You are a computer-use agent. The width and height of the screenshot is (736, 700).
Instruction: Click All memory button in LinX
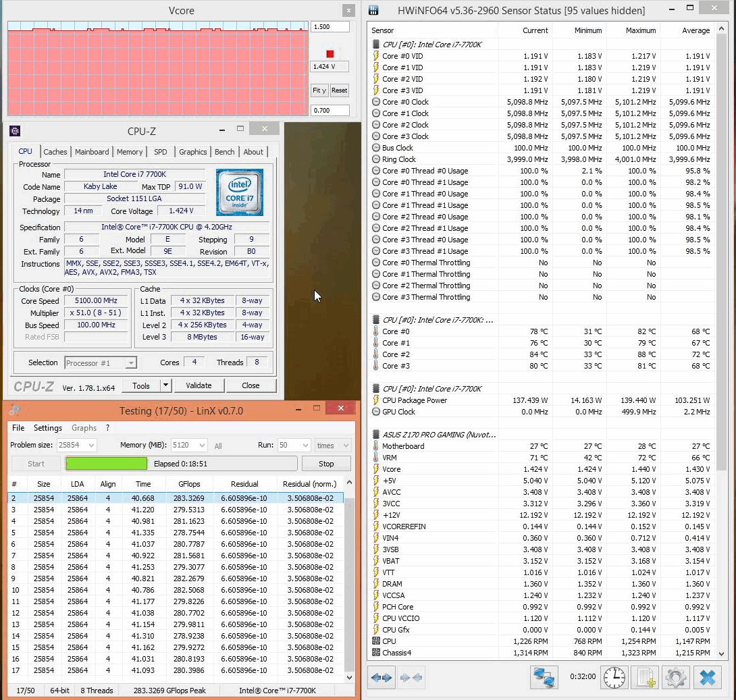coord(218,446)
